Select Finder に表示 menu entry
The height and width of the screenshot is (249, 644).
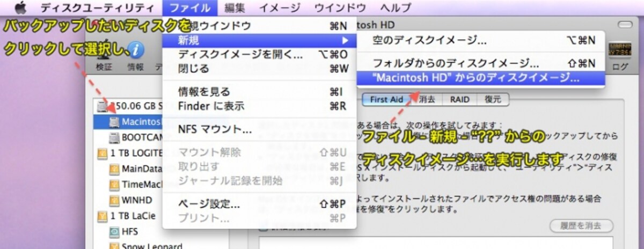tap(259, 106)
